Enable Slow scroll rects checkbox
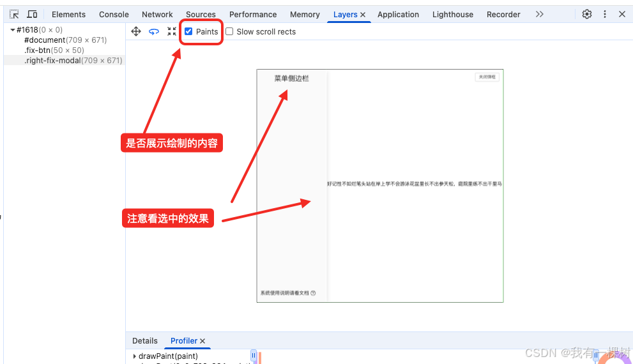Image resolution: width=633 pixels, height=364 pixels. (x=229, y=31)
